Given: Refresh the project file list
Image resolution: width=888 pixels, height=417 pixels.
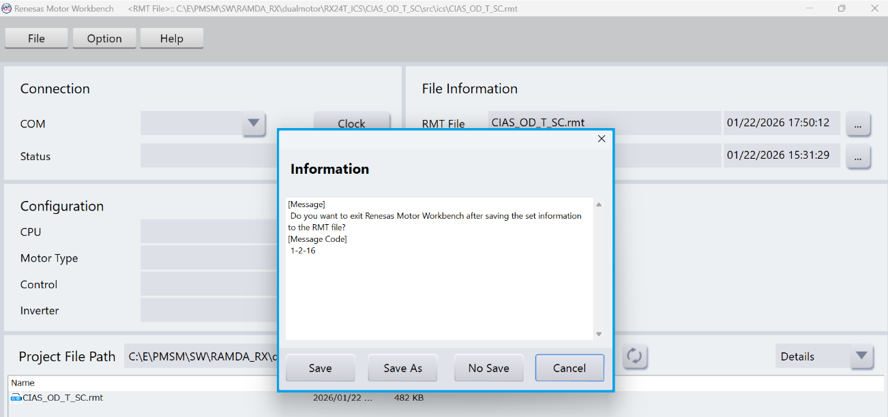Looking at the screenshot, I should [634, 356].
